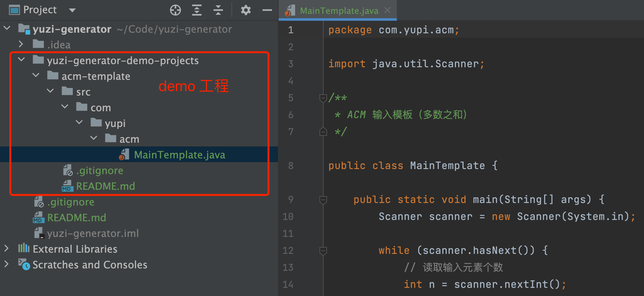
Task: Click the root-level .gitignore file icon
Action: tap(39, 201)
